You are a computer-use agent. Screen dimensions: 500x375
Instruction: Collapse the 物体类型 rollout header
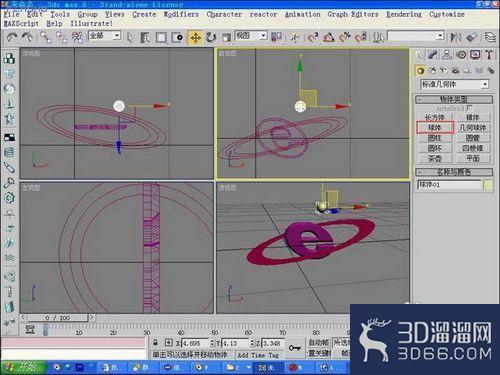pos(454,99)
